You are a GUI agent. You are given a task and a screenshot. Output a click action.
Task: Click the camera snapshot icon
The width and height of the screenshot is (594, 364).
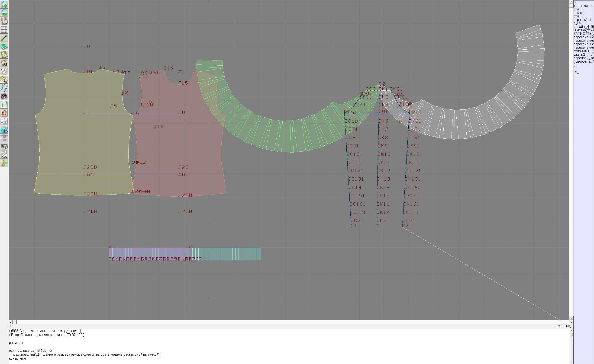coord(4,96)
